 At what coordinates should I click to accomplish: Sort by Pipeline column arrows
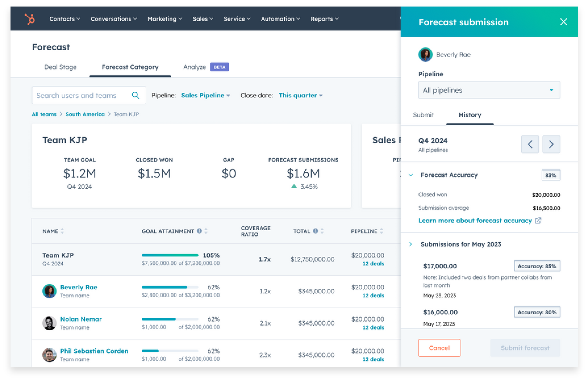pos(381,231)
